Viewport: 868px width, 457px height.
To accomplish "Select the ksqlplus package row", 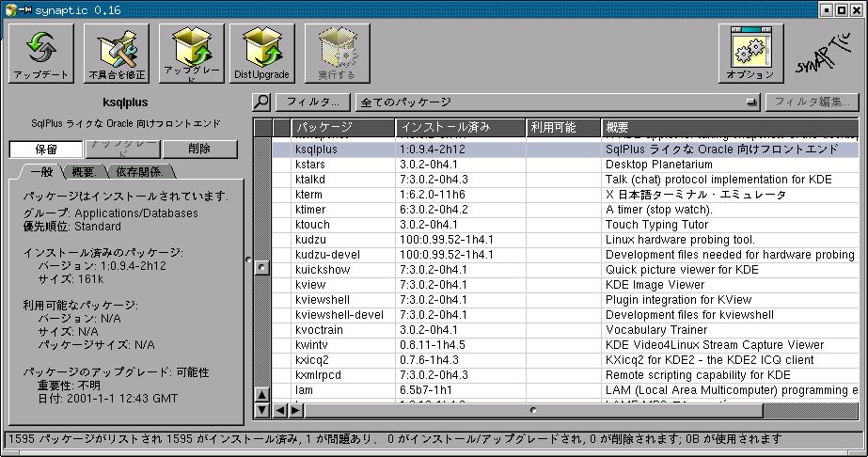I will 565,150.
